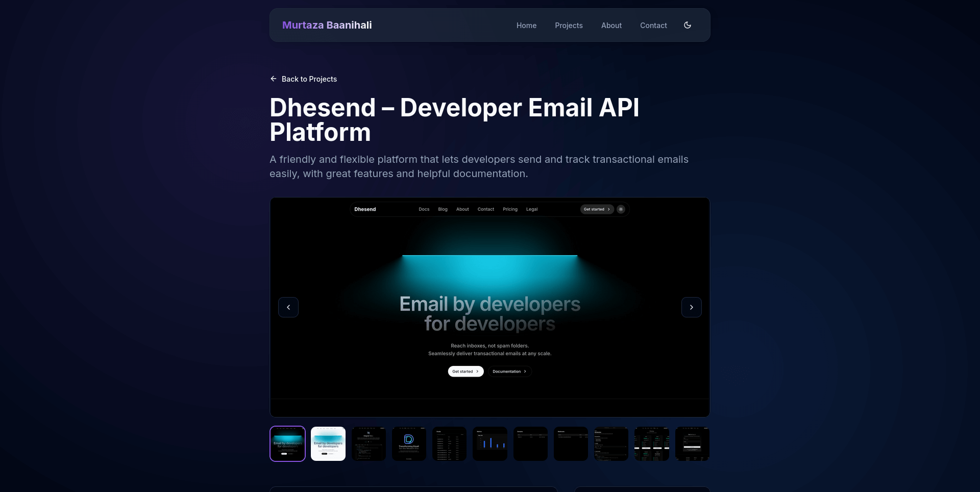Advance to the next gallery slide
The width and height of the screenshot is (980, 492).
(x=691, y=307)
